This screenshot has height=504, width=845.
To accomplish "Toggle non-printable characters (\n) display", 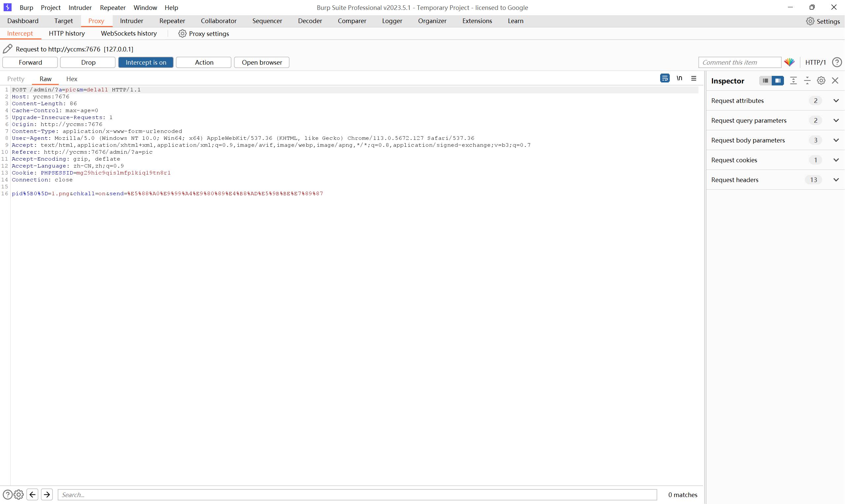I will tap(679, 79).
